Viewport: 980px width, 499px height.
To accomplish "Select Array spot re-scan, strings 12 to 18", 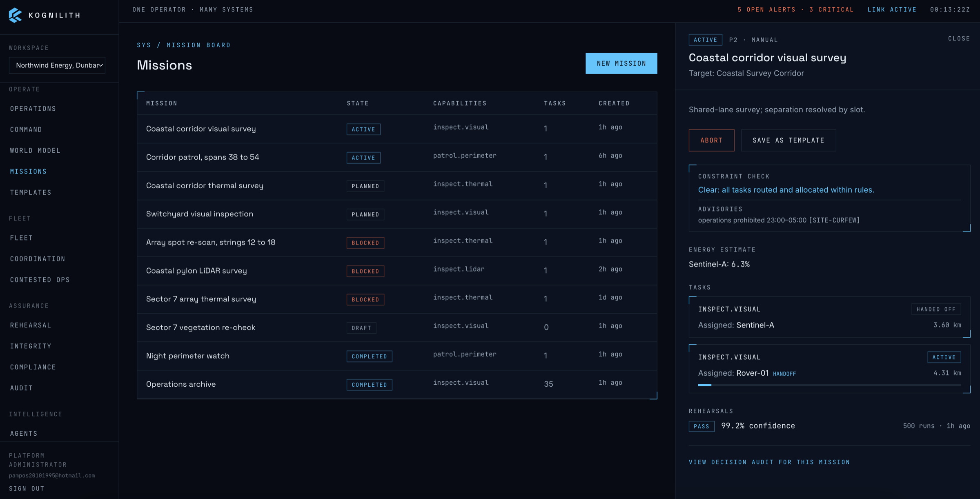I will click(397, 242).
